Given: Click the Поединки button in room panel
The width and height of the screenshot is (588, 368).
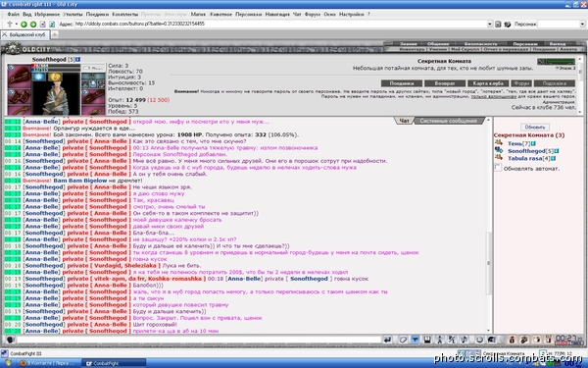Looking at the screenshot, I should (x=402, y=83).
